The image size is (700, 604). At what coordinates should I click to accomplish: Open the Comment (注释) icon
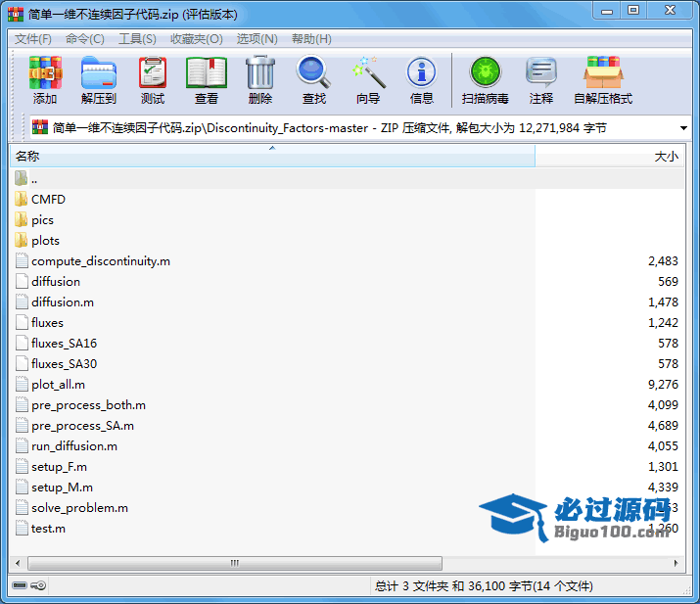[x=541, y=71]
